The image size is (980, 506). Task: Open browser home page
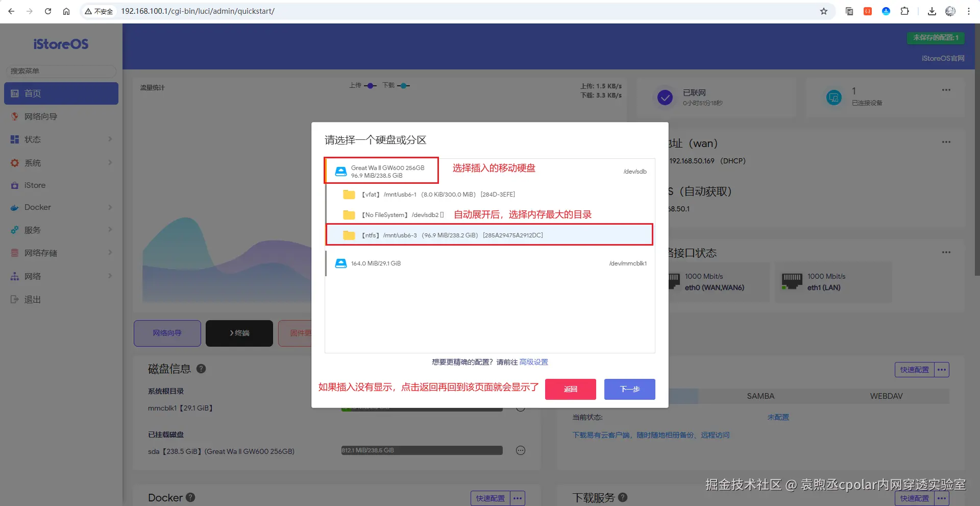66,11
